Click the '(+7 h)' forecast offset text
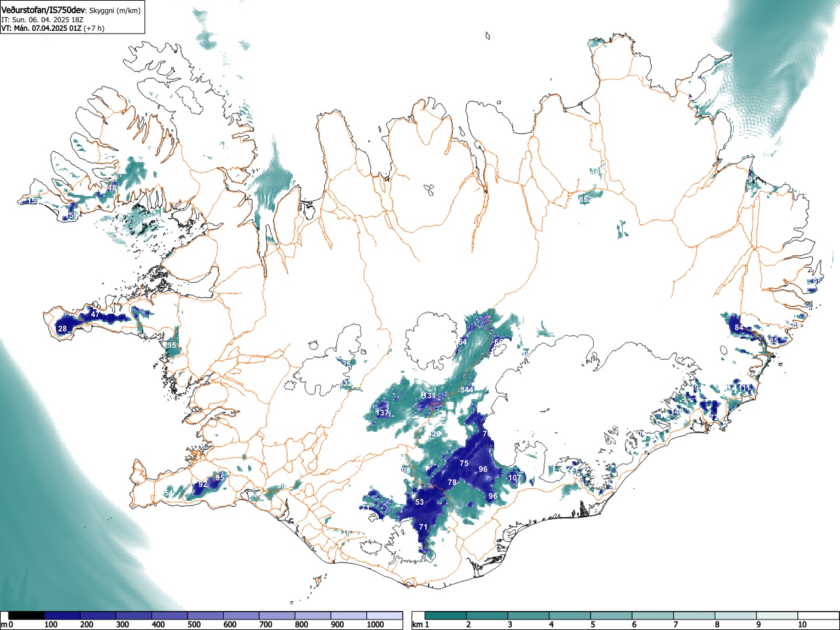The height and width of the screenshot is (630, 840). pyautogui.click(x=93, y=28)
